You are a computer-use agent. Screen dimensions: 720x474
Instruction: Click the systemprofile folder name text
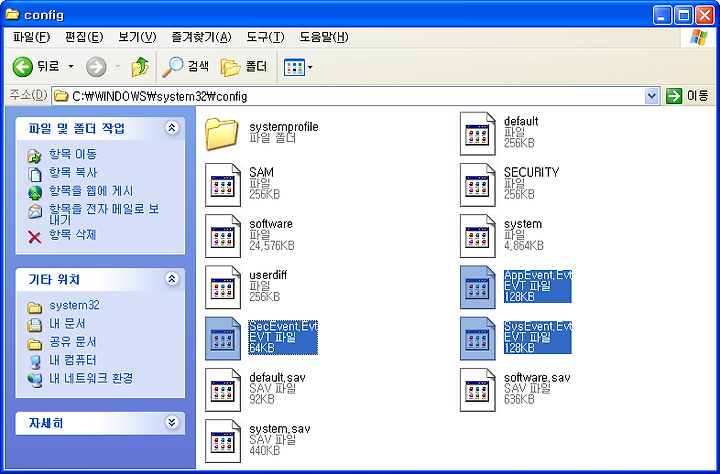click(x=284, y=126)
